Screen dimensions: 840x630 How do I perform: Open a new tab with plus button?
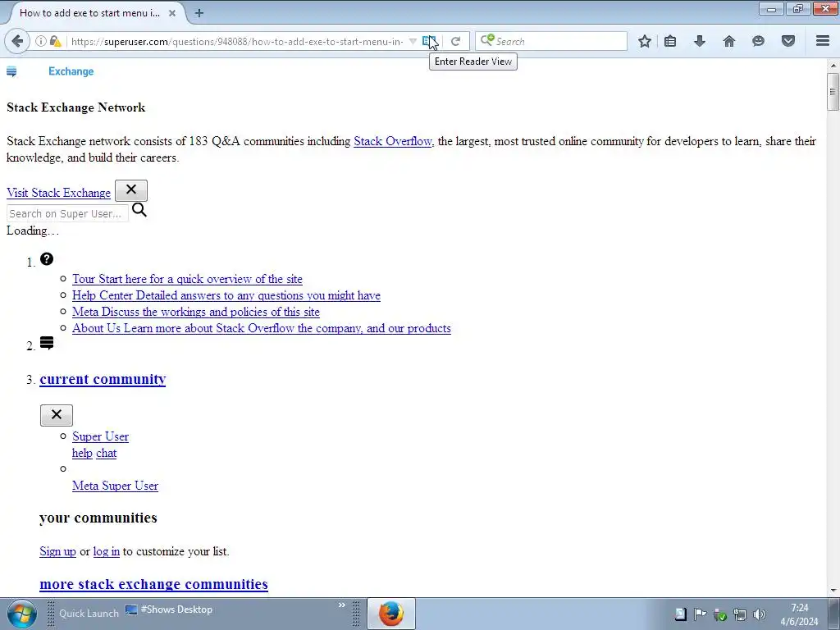coord(199,13)
